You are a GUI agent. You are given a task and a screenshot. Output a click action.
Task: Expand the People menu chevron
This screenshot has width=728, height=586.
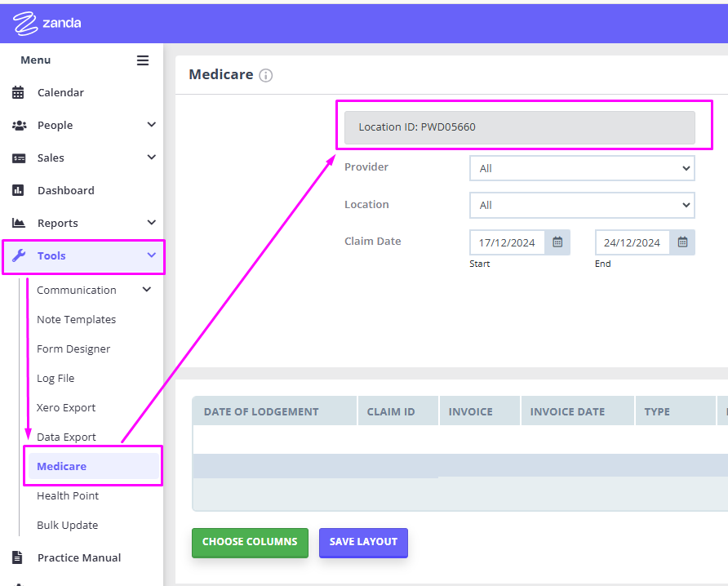[151, 125]
